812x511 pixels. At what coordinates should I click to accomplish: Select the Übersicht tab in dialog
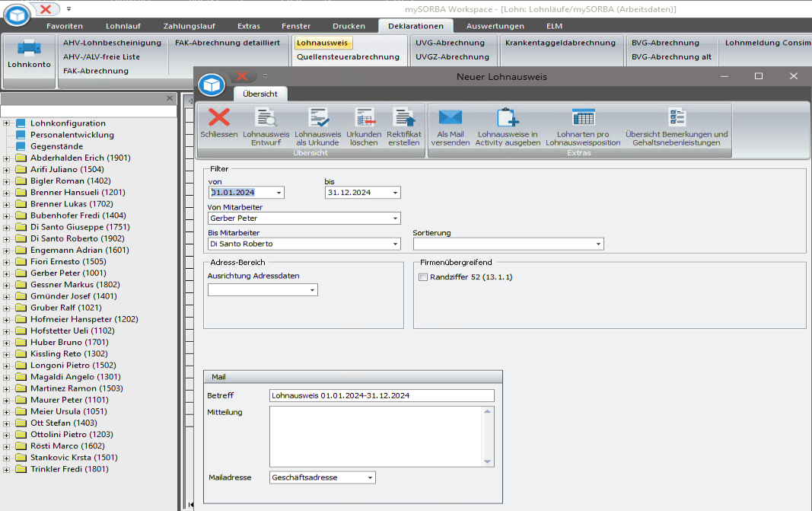click(260, 94)
